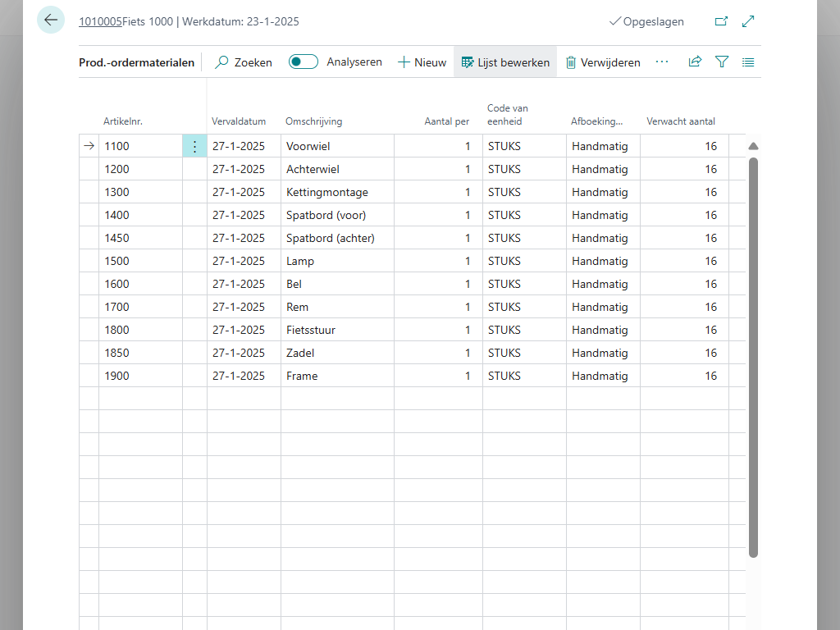Click Lijst bewerken in the toolbar

505,62
